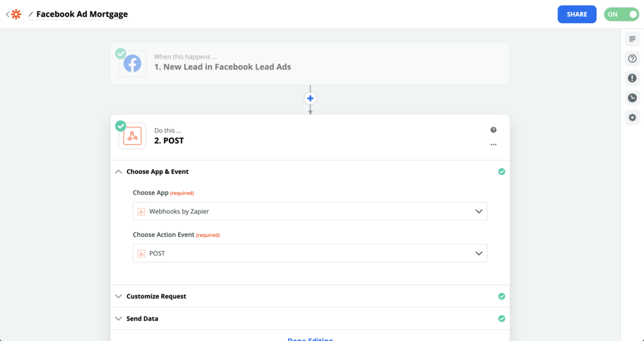644x341 pixels.
Task: Show the alerts exclamation sidebar icon
Action: pyautogui.click(x=632, y=78)
